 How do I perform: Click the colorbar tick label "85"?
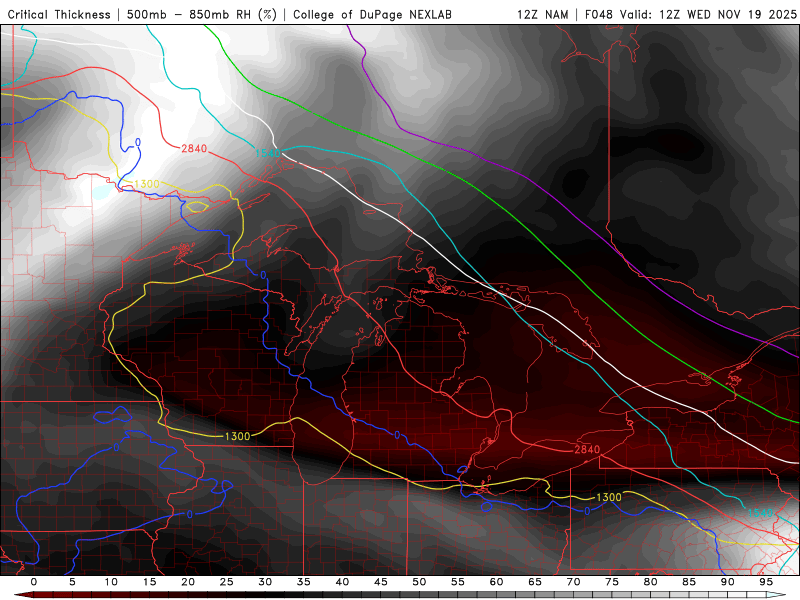(689, 582)
